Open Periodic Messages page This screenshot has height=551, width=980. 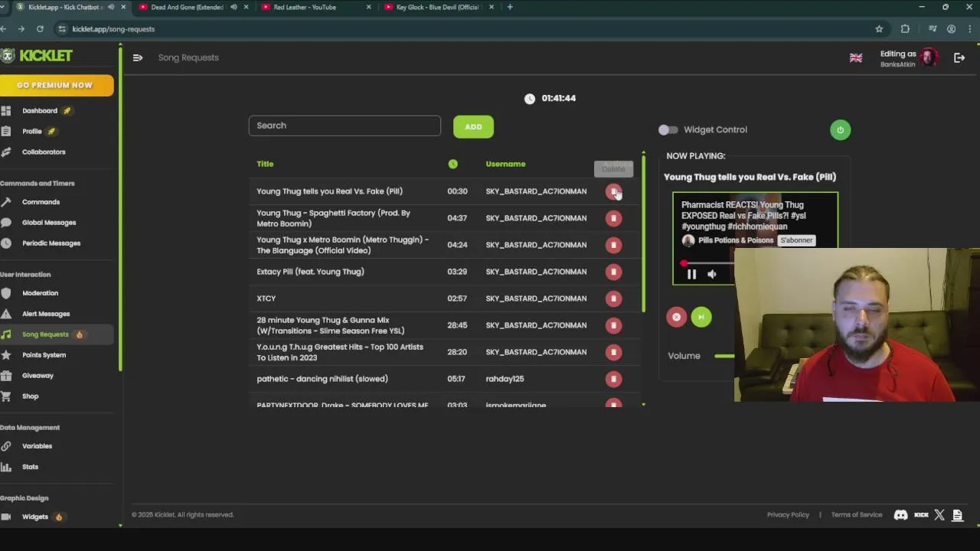click(x=51, y=243)
